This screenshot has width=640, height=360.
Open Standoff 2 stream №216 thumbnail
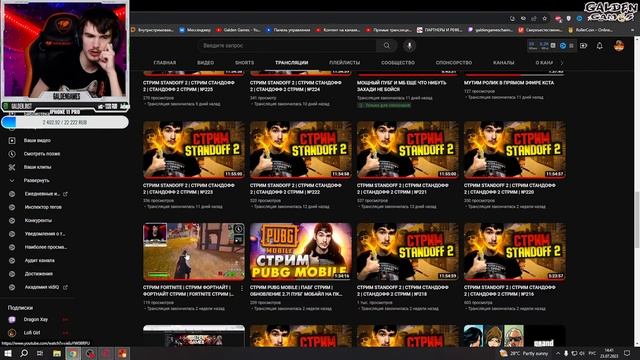pos(515,251)
